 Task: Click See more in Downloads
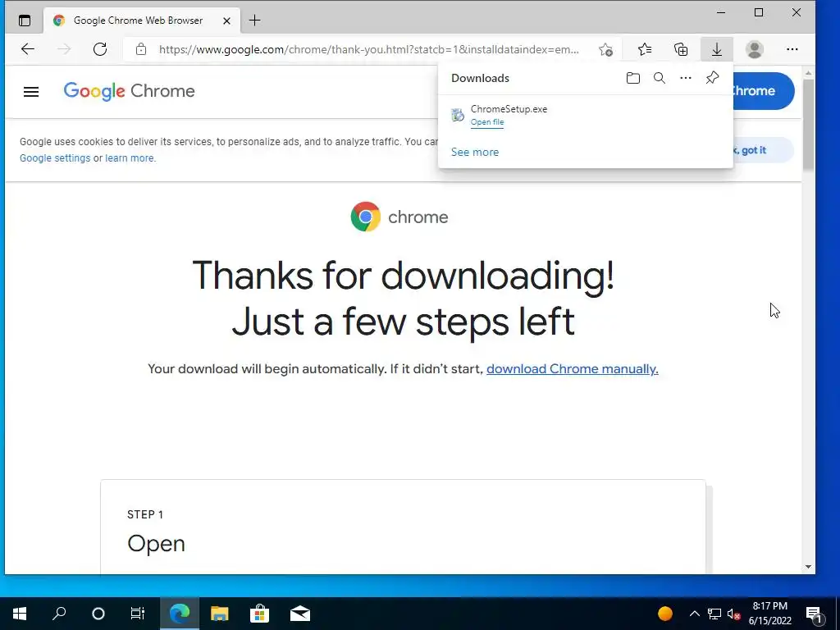pyautogui.click(x=475, y=152)
